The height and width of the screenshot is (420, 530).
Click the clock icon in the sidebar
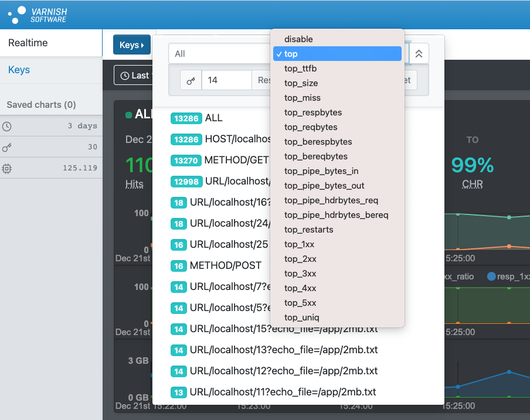coord(6,126)
